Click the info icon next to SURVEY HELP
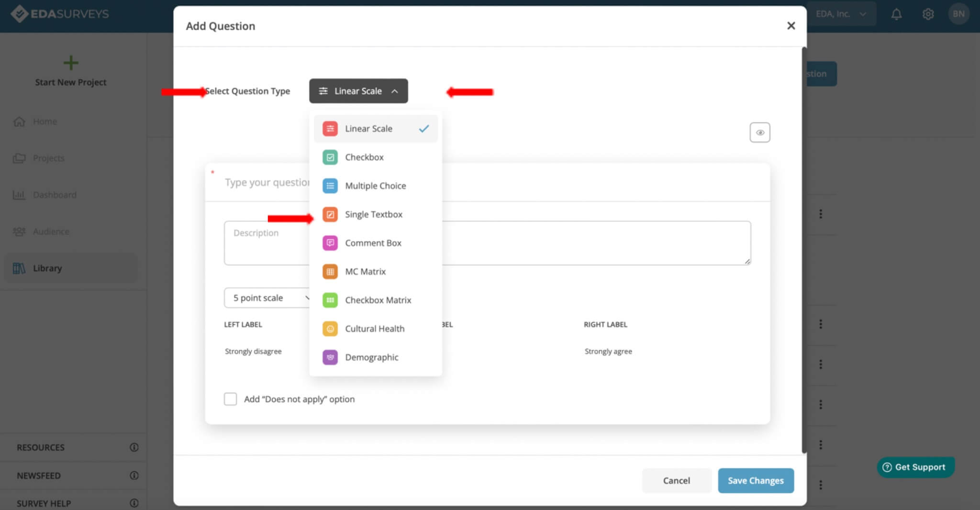The image size is (980, 510). point(134,503)
